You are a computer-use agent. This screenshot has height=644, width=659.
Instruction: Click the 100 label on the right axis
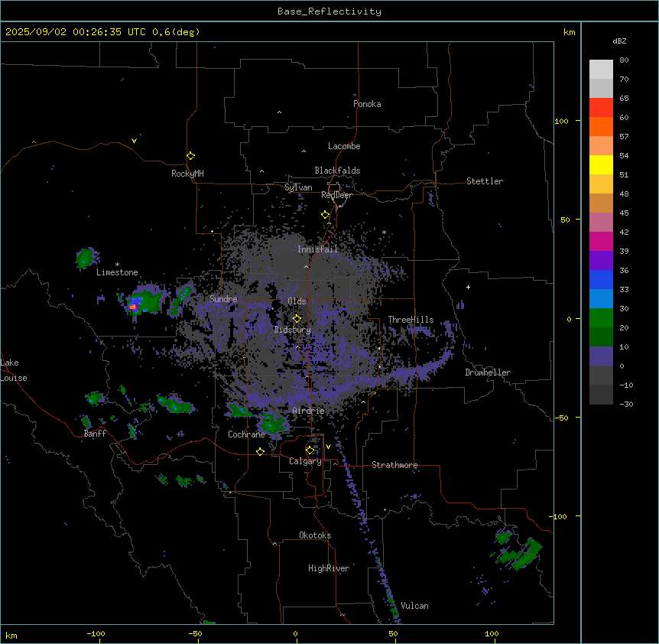pos(561,121)
